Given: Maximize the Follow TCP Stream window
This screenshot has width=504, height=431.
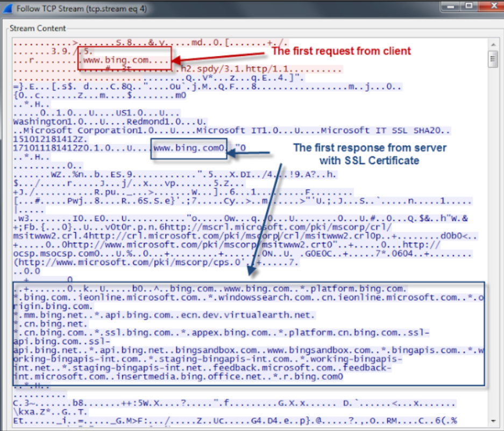Looking at the screenshot, I should pyautogui.click(x=469, y=6).
